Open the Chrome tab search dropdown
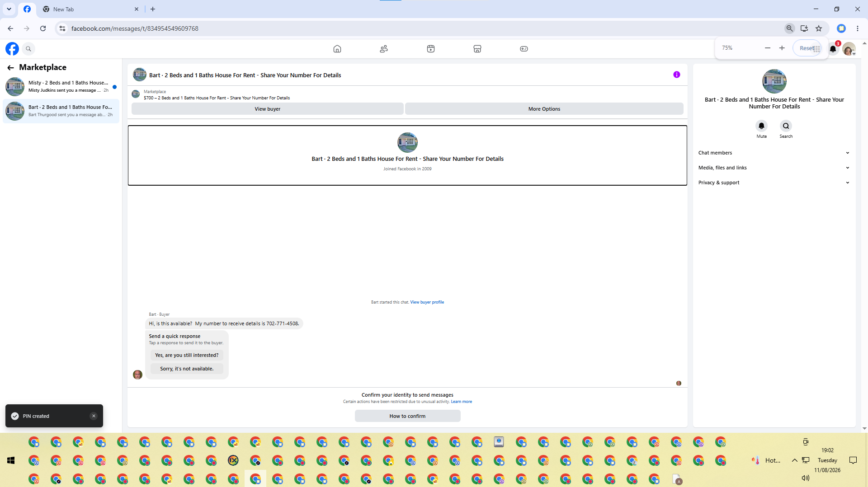Image resolution: width=868 pixels, height=487 pixels. pyautogui.click(x=9, y=9)
